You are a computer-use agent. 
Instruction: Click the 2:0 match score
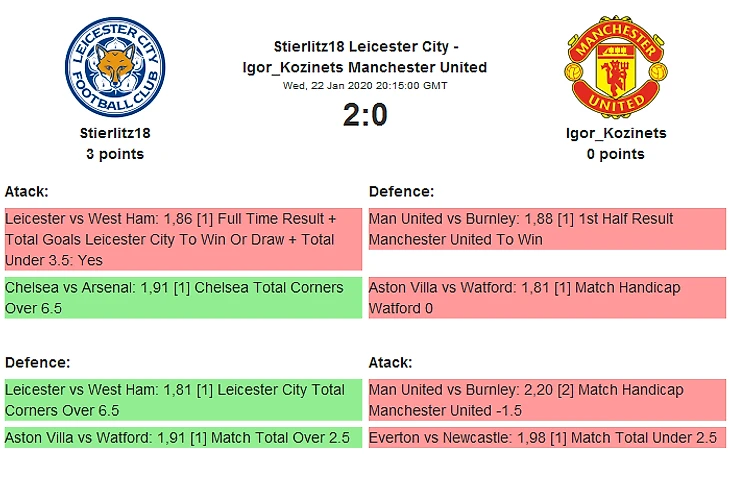click(365, 116)
